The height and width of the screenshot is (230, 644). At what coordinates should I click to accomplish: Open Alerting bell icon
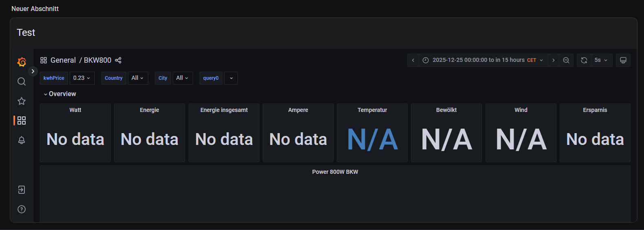(22, 140)
